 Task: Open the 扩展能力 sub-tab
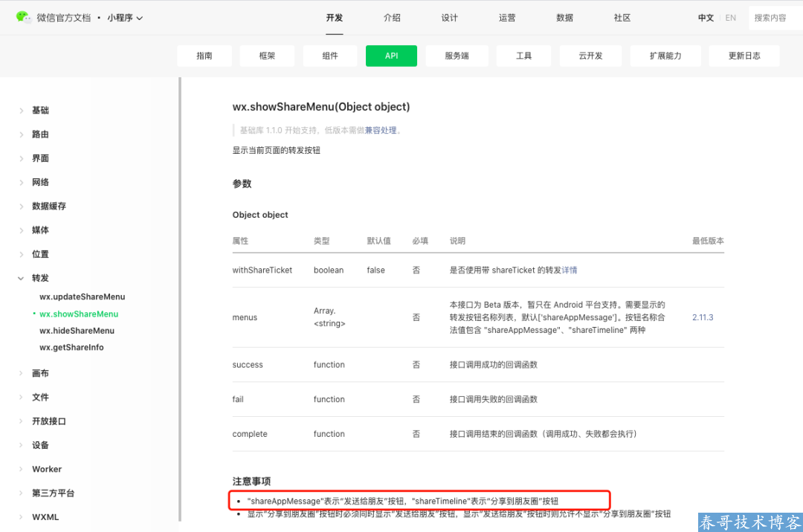[x=665, y=56]
